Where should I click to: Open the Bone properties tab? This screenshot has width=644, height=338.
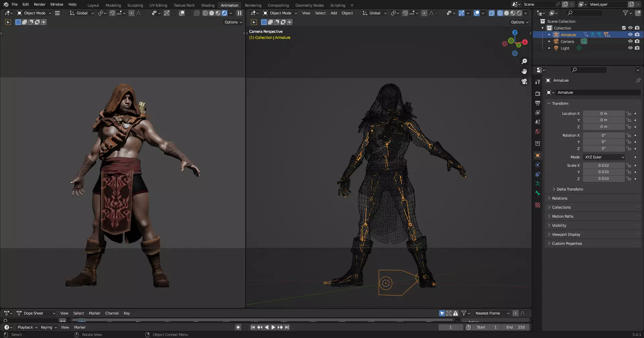click(x=538, y=193)
